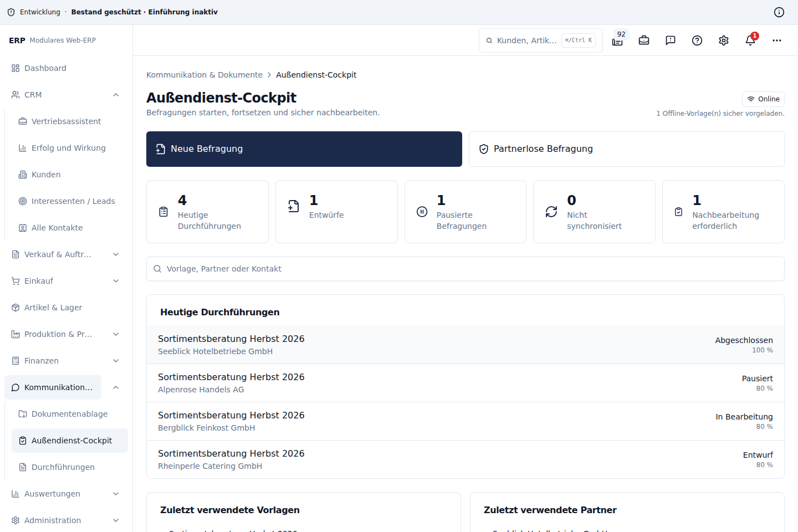Open Erfolg und Wirkung

(x=70, y=148)
